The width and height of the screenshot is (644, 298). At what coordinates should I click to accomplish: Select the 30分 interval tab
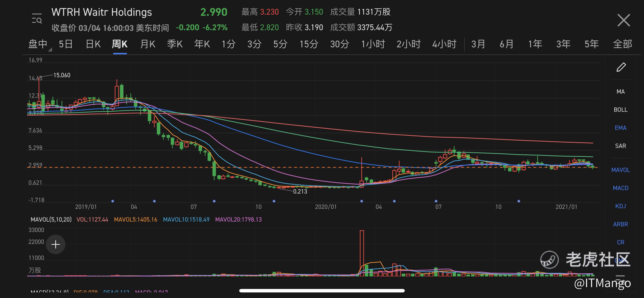point(339,44)
